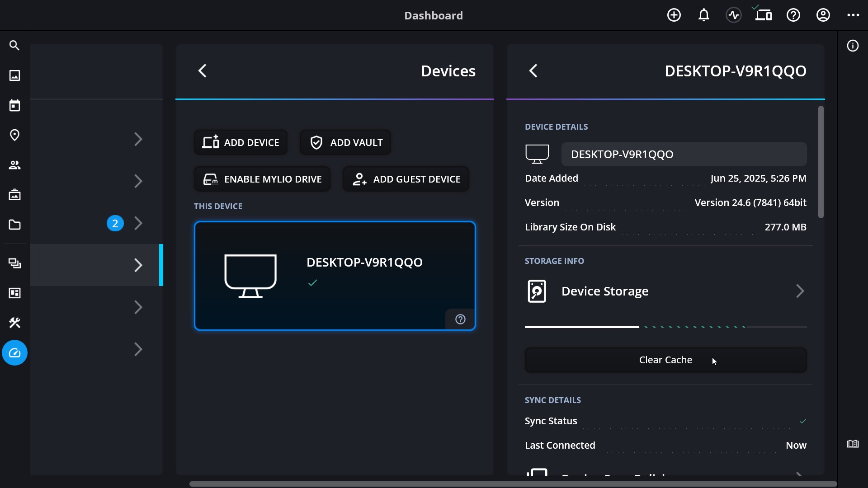Open the layout grid icon in sidebar
This screenshot has width=868, height=488.
(x=14, y=293)
